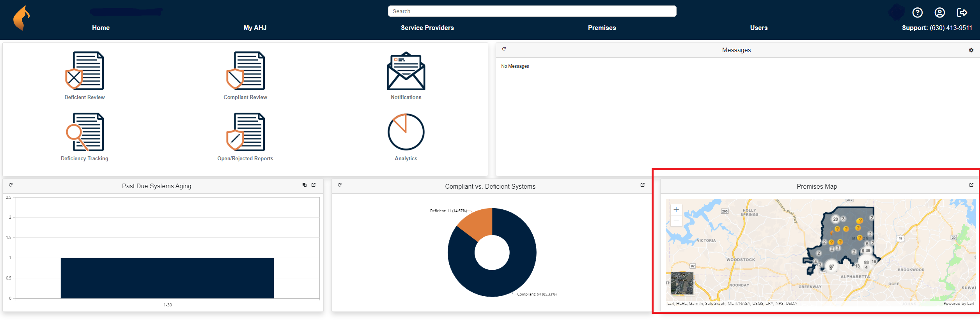Open the Open/Rejected Reports icon
The width and height of the screenshot is (980, 322).
coord(245,132)
